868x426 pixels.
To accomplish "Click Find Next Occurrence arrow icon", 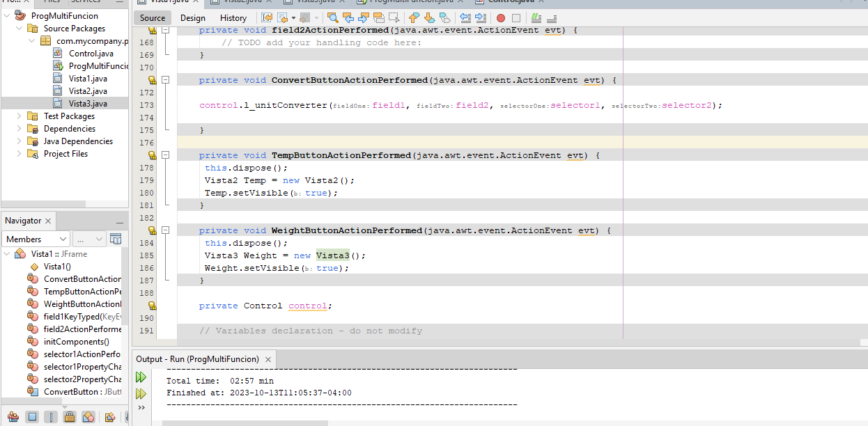I will tap(364, 17).
